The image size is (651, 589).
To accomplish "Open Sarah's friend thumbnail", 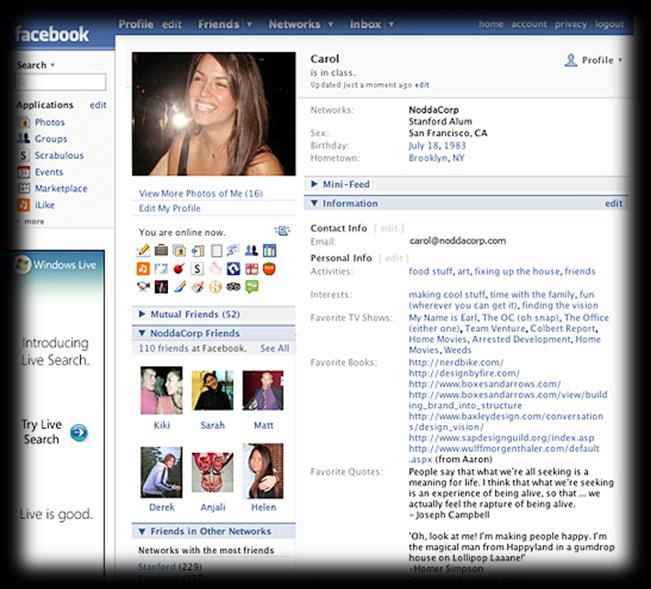I will click(x=213, y=390).
